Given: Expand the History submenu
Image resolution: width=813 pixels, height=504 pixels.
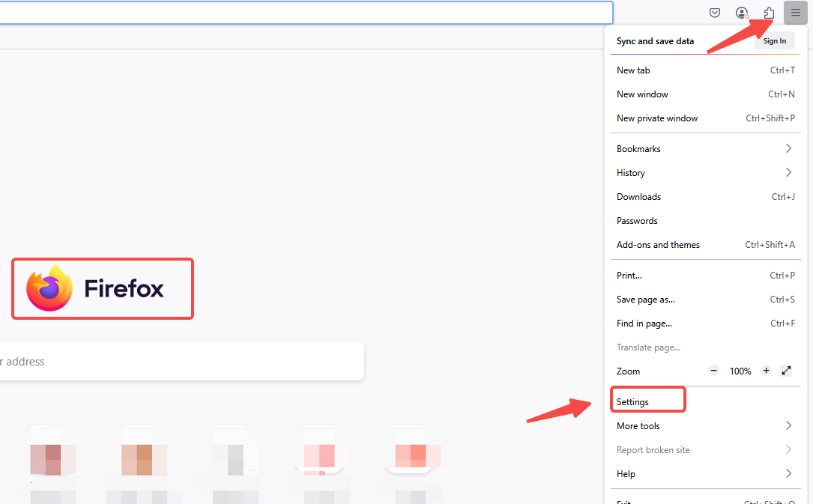Looking at the screenshot, I should click(704, 173).
